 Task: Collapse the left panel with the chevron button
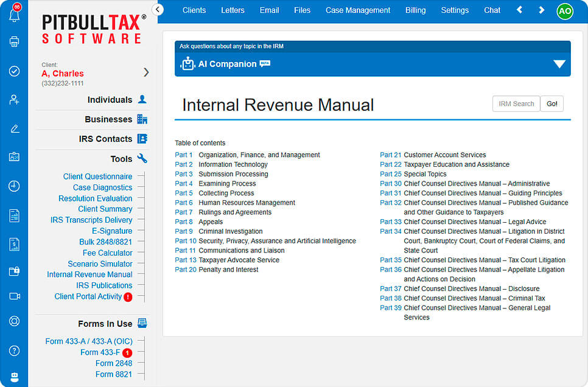[158, 9]
